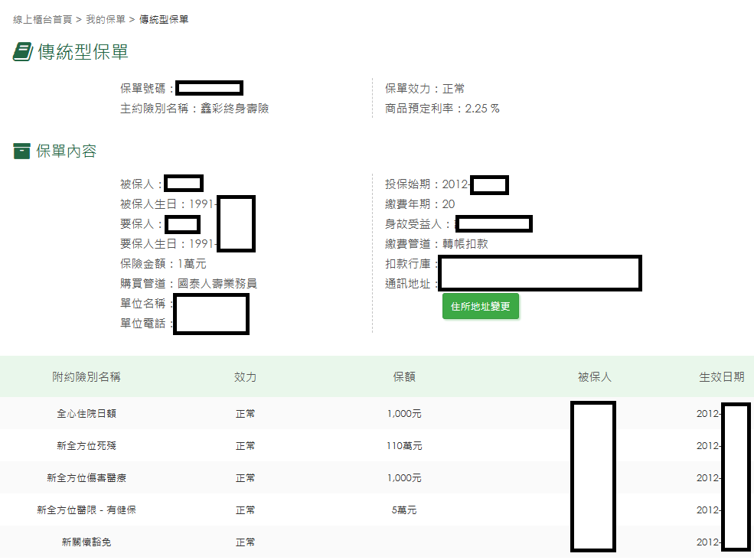The image size is (754, 560).
Task: Click the 保額 column header
Action: tap(404, 377)
